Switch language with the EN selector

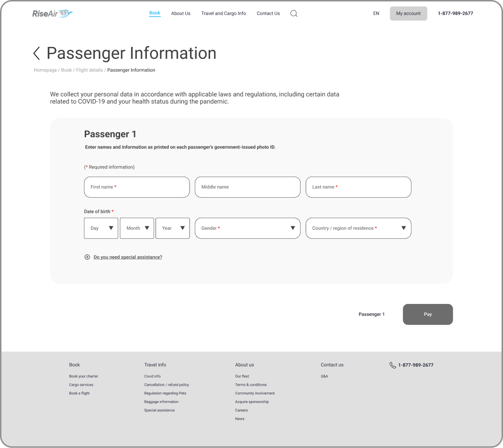pyautogui.click(x=376, y=13)
